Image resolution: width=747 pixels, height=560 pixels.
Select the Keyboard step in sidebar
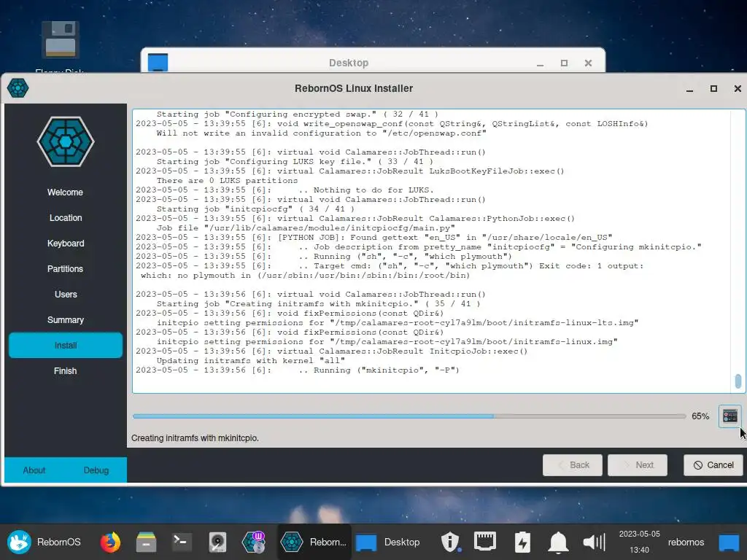[x=65, y=244]
